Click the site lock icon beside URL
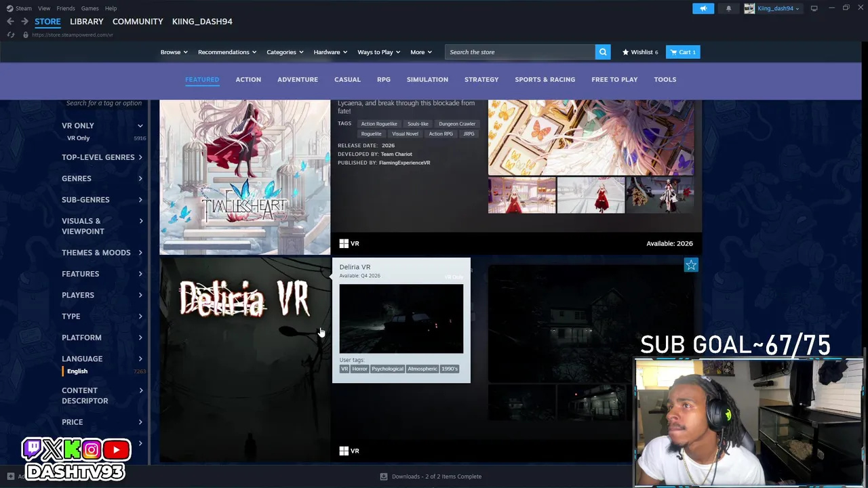 click(26, 35)
